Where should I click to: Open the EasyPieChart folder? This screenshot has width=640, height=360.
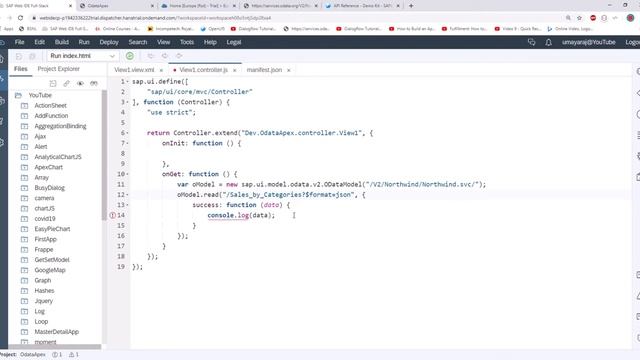(x=52, y=229)
